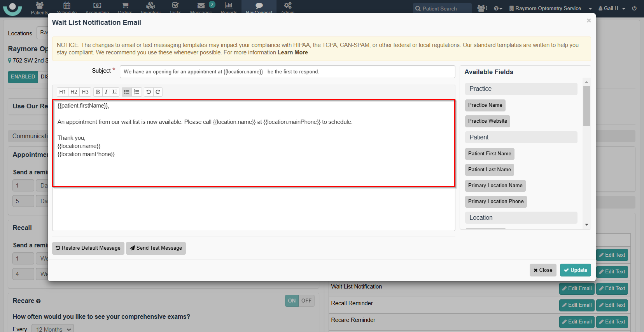Viewport: 644px width, 332px height.
Task: Toggle bold formatting in editor toolbar
Action: point(98,92)
